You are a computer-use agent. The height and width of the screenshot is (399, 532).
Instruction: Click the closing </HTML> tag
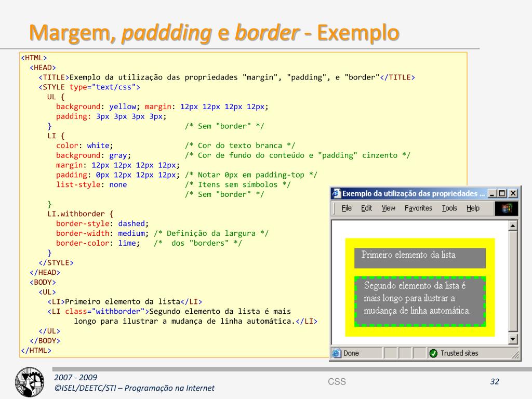point(36,351)
